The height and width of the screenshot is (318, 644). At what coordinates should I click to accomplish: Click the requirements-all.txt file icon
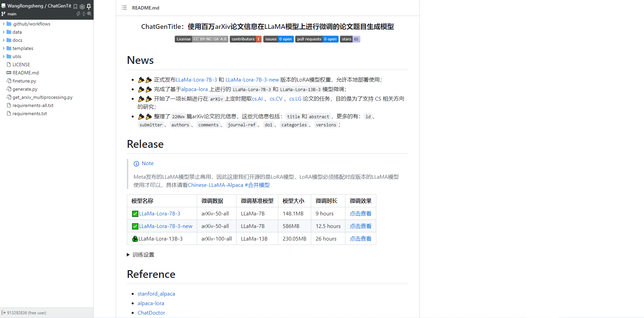(9, 105)
